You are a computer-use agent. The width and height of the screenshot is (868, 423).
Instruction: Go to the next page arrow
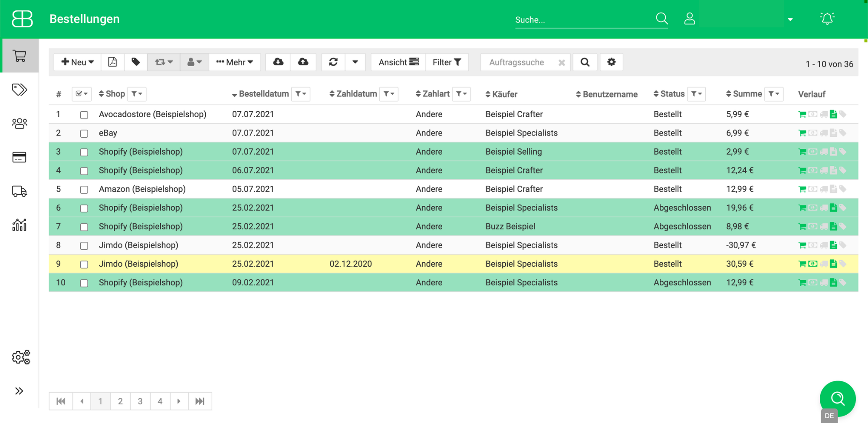179,401
